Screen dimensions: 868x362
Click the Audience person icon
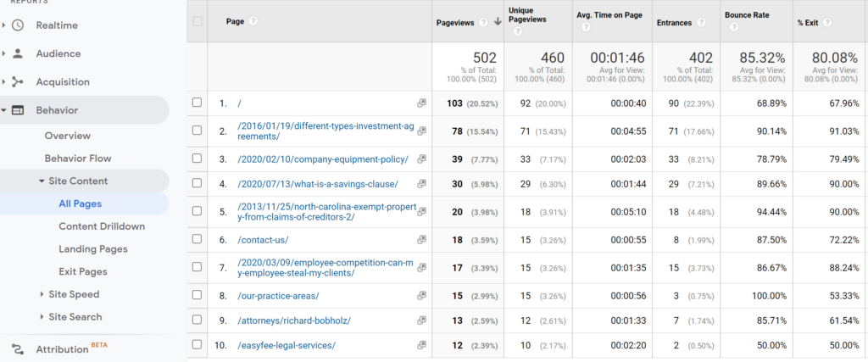(x=18, y=53)
